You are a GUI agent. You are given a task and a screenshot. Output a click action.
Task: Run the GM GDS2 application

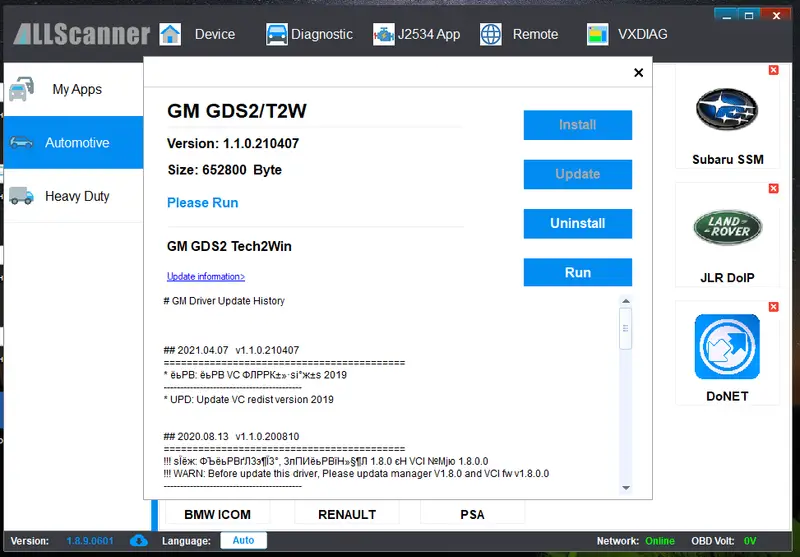pyautogui.click(x=578, y=272)
